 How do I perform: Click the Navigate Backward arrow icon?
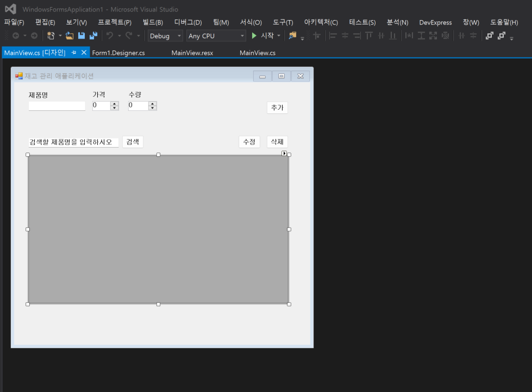16,36
